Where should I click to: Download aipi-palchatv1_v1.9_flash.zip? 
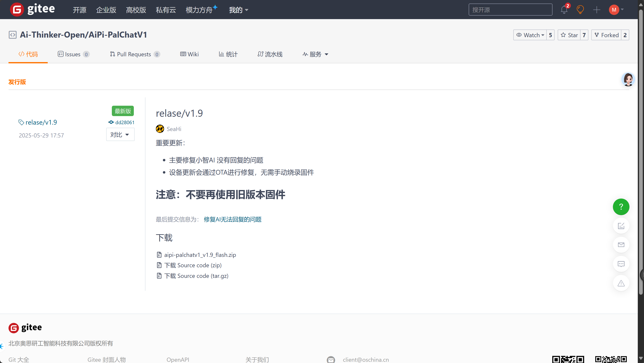(200, 255)
